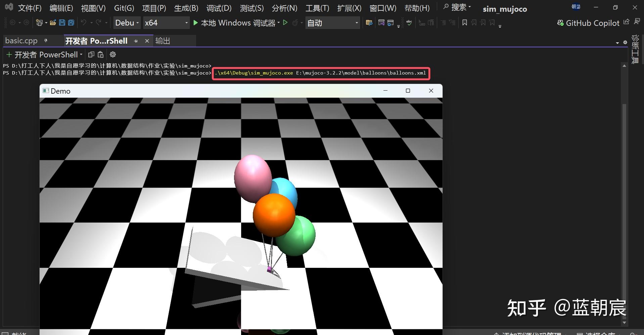Click the terminal vertical scrollbar

pyautogui.click(x=624, y=201)
